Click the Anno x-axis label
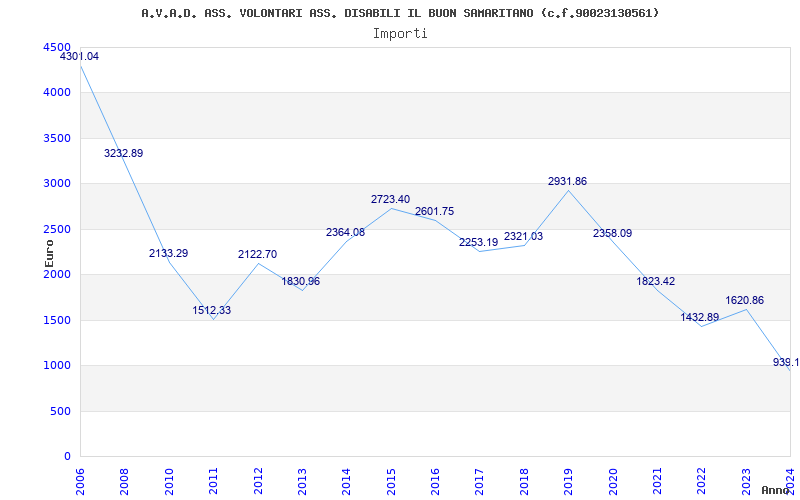The image size is (800, 500). click(776, 490)
